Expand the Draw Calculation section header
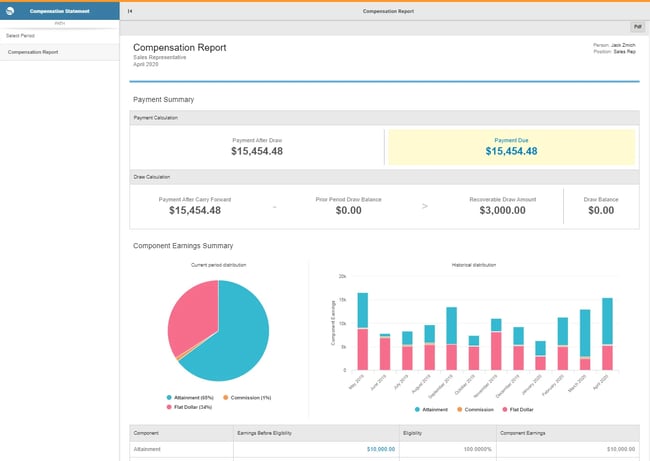The image size is (650, 461). [153, 176]
